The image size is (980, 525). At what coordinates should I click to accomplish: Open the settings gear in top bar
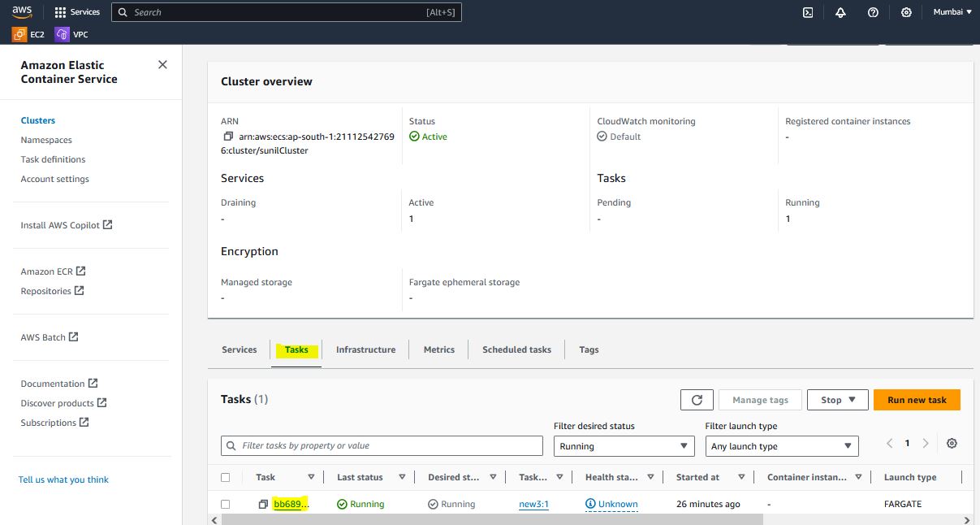point(906,12)
